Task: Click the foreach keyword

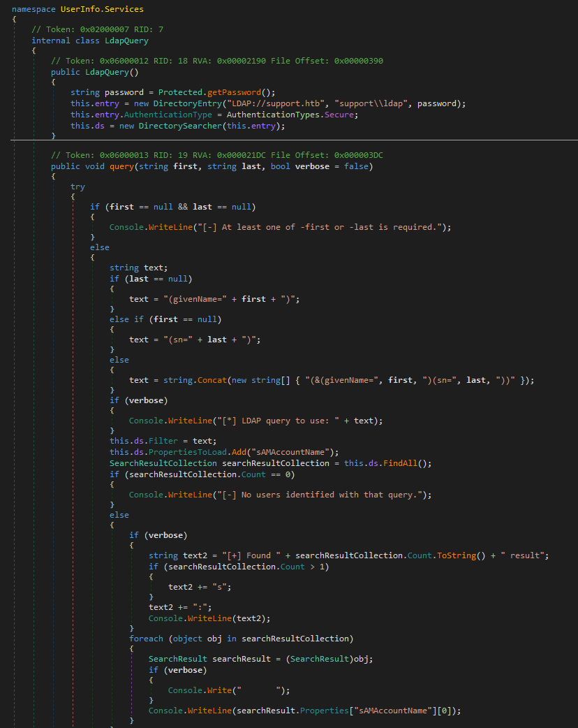Action: 147,638
